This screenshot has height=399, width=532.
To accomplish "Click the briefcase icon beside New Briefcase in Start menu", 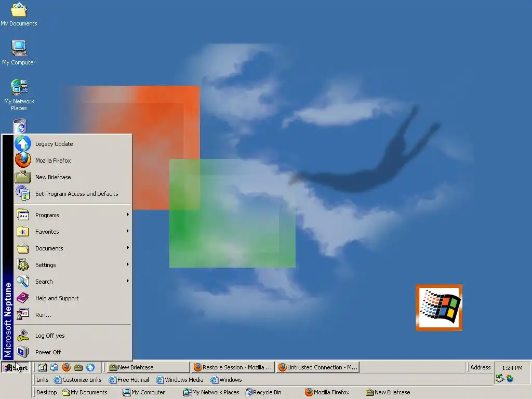I will [23, 177].
